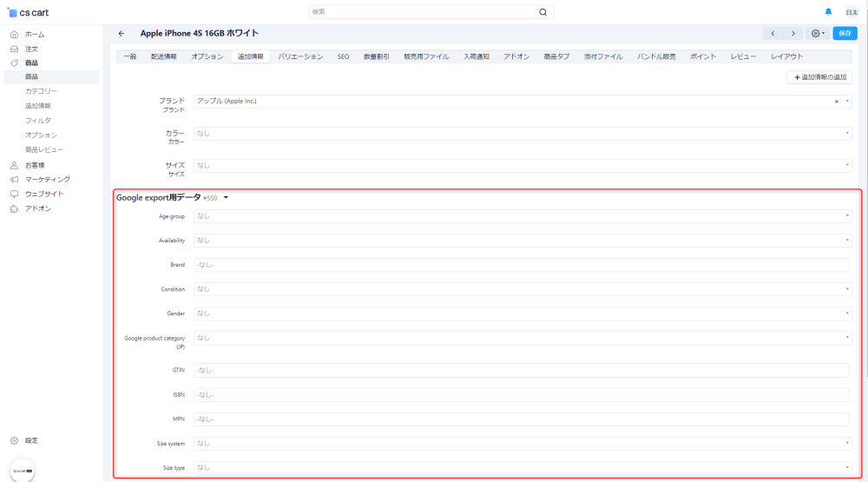Open ホーム in the sidebar
This screenshot has width=868, height=482.
click(x=35, y=35)
